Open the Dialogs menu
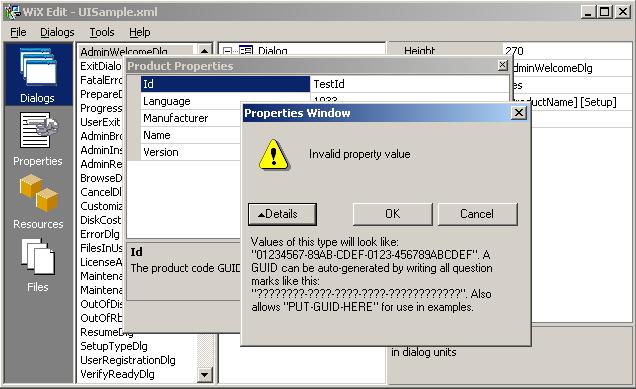Screen dimensions: 636x389 [x=57, y=32]
